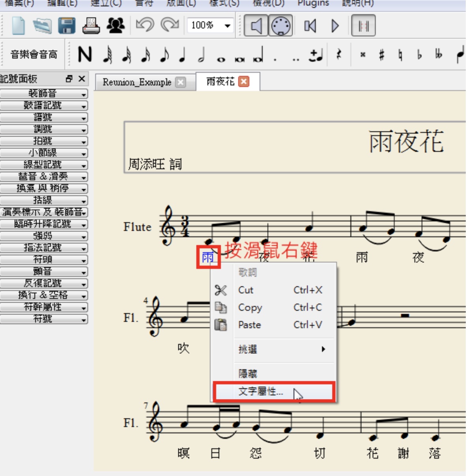
Task: Select the eighth note duration
Action: tap(164, 55)
